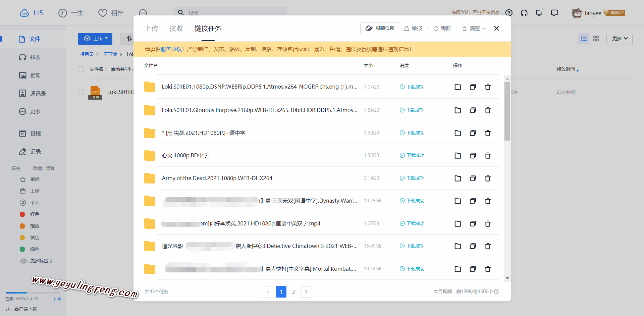Copy the 唐人街探案3 task link

[473, 246]
